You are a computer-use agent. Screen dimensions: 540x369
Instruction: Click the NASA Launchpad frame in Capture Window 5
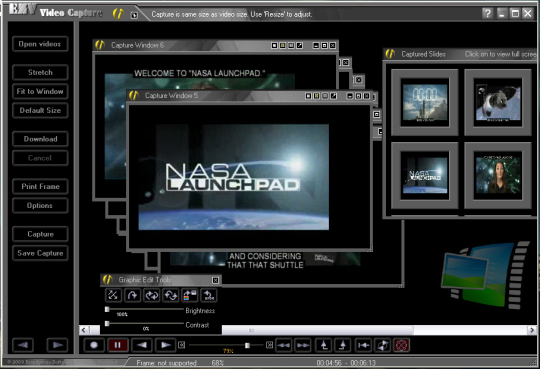(233, 177)
